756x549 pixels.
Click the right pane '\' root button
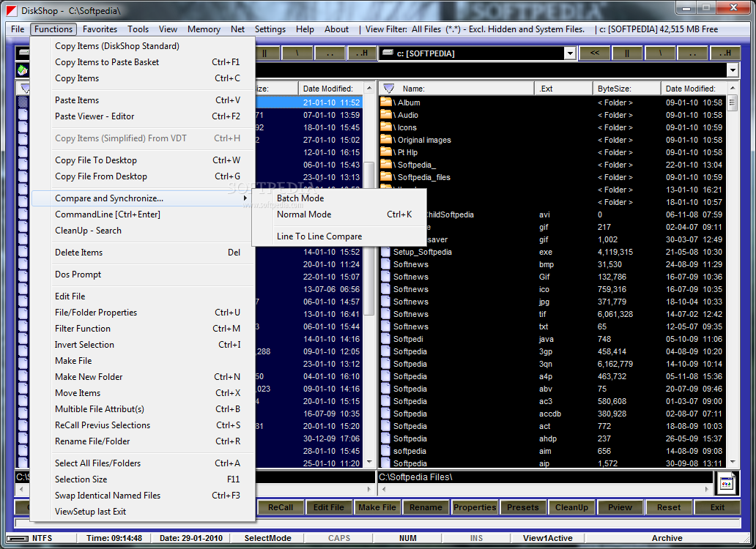(x=659, y=53)
